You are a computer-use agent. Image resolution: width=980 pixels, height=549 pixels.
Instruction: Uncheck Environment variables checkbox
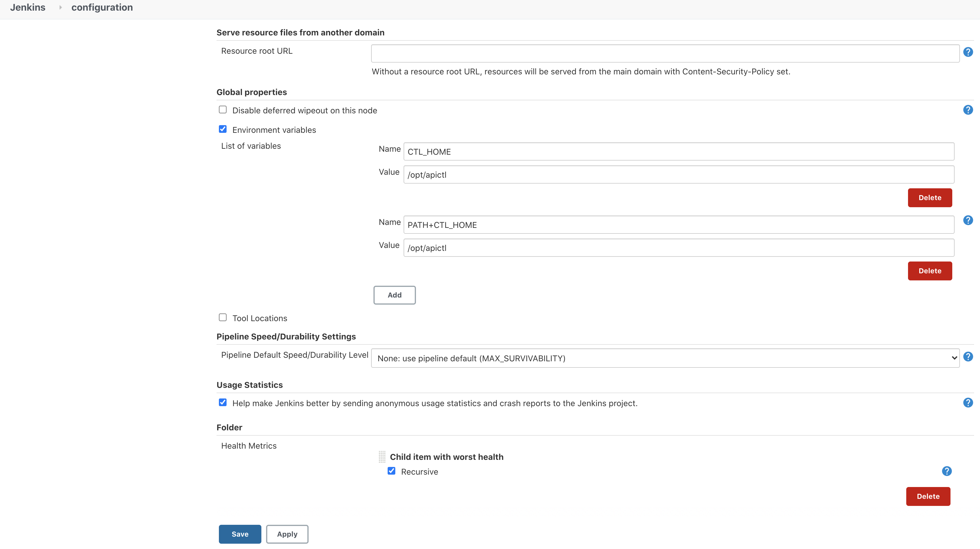click(x=222, y=130)
